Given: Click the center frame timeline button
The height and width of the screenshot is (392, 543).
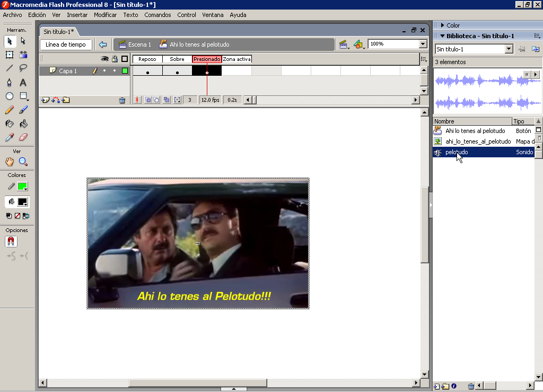Looking at the screenshot, I should tap(137, 100).
